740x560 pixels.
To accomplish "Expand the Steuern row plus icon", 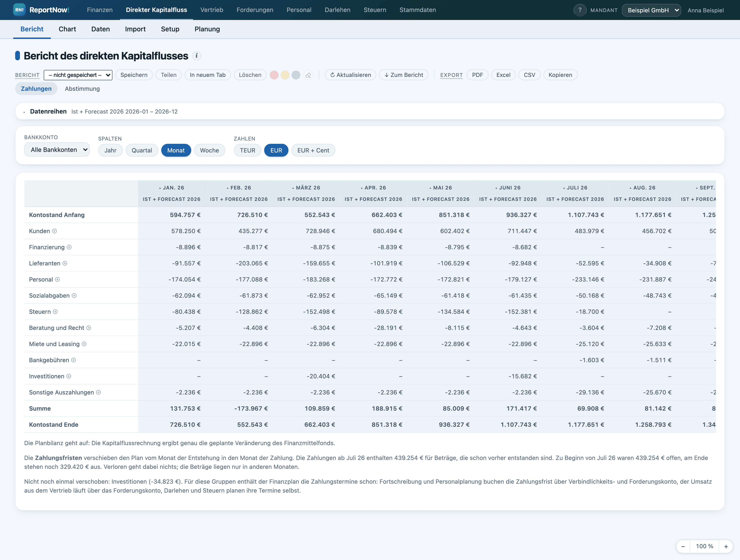I will click(x=55, y=312).
